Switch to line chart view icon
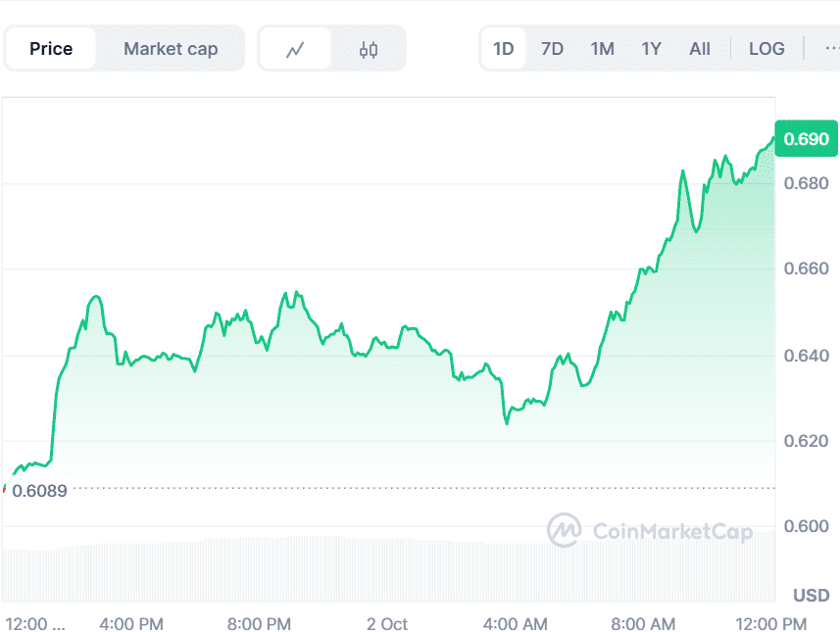This screenshot has width=840, height=632. click(x=294, y=49)
